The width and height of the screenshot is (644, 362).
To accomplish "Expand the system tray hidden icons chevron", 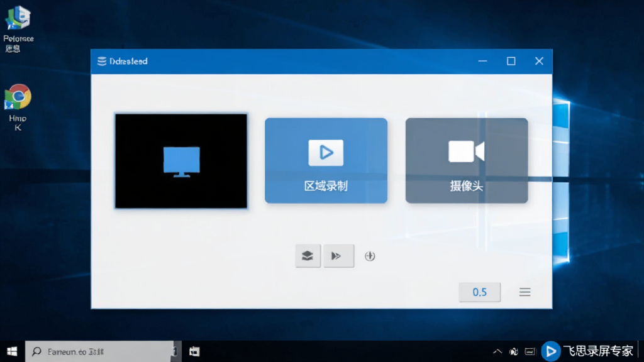I will click(497, 351).
